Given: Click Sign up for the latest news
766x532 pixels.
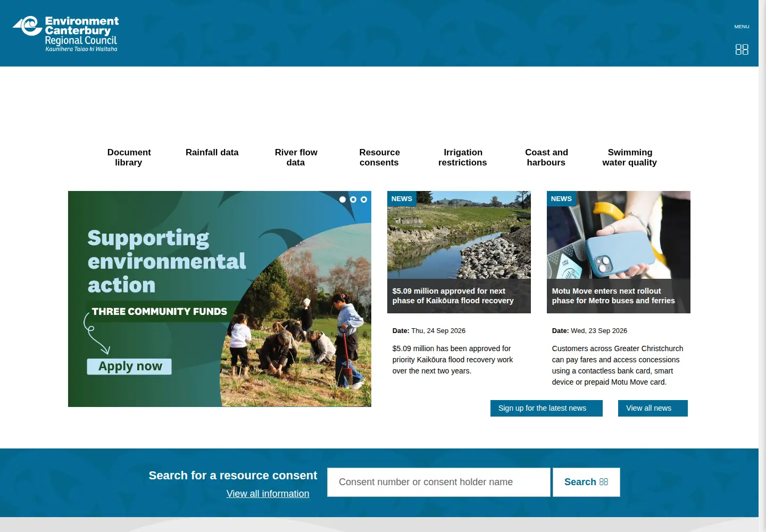Looking at the screenshot, I should click(546, 408).
